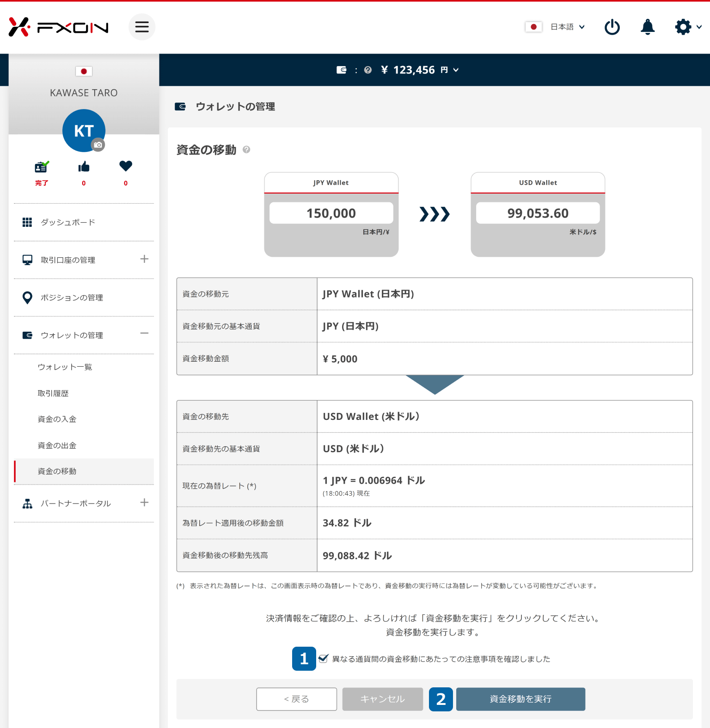Expand 取引口座の管理 with plus icon
Viewport: 710px width, 728px height.
(144, 259)
